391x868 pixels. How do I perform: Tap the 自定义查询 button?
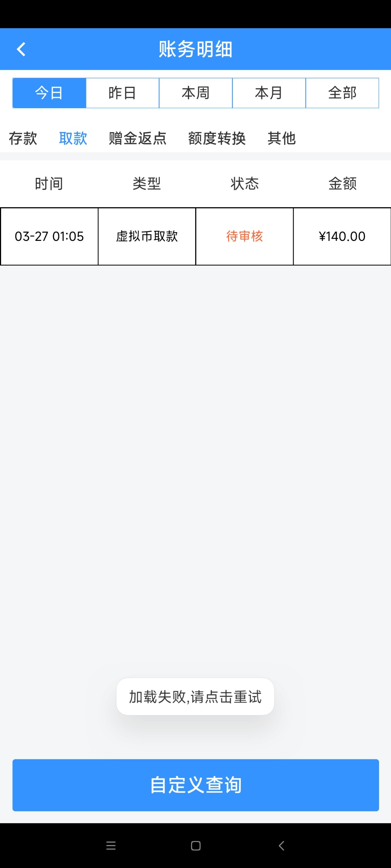coord(195,785)
